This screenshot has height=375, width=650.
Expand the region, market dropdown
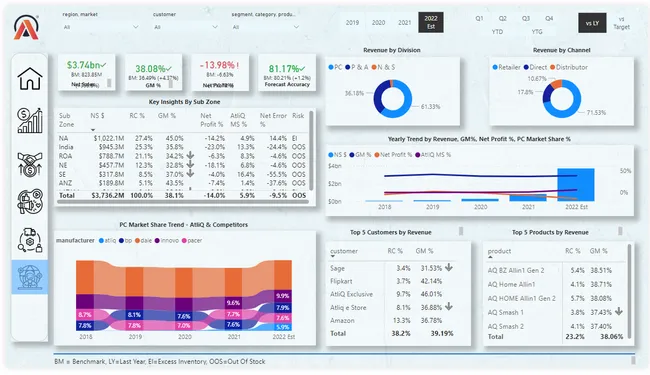[x=135, y=27]
